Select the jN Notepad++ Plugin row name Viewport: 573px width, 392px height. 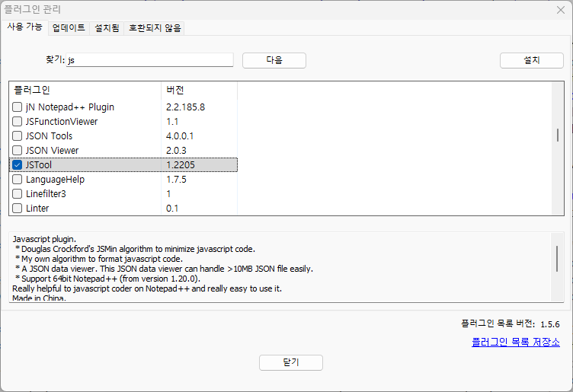click(70, 107)
